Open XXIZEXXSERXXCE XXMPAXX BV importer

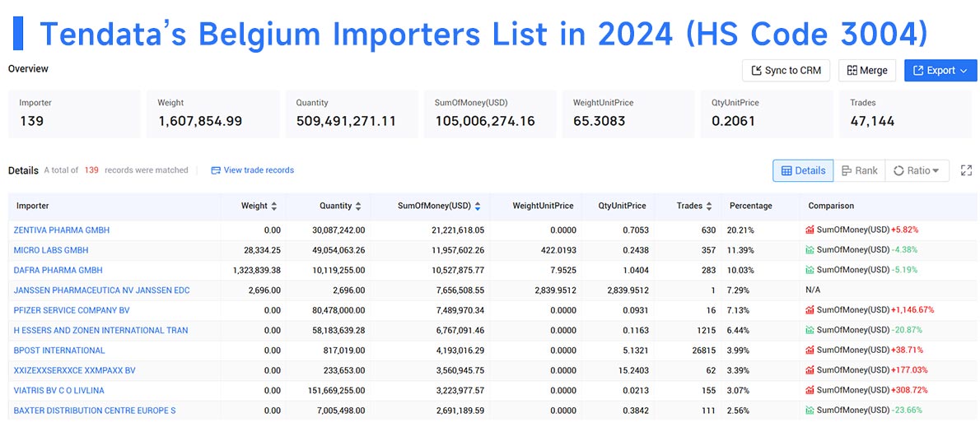click(74, 370)
